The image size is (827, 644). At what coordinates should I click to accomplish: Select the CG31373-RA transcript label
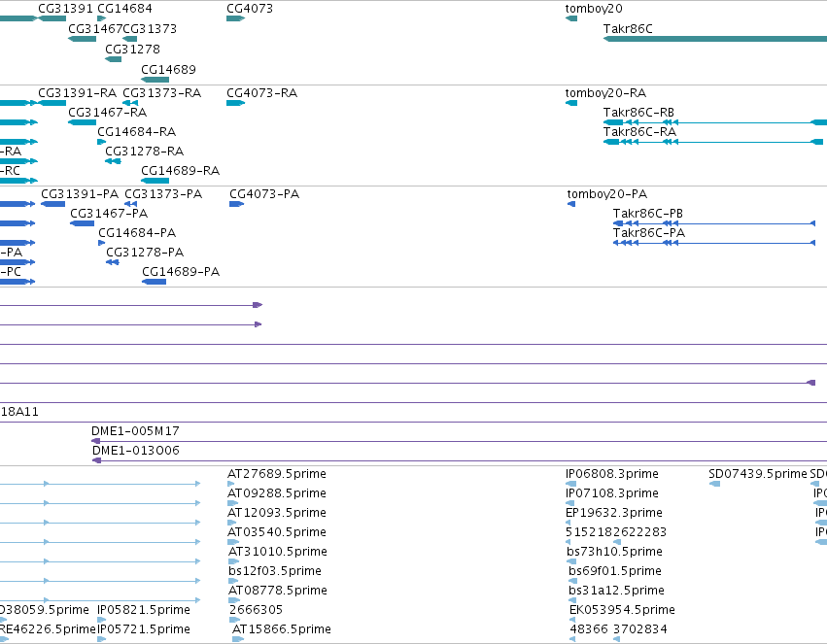point(162,92)
